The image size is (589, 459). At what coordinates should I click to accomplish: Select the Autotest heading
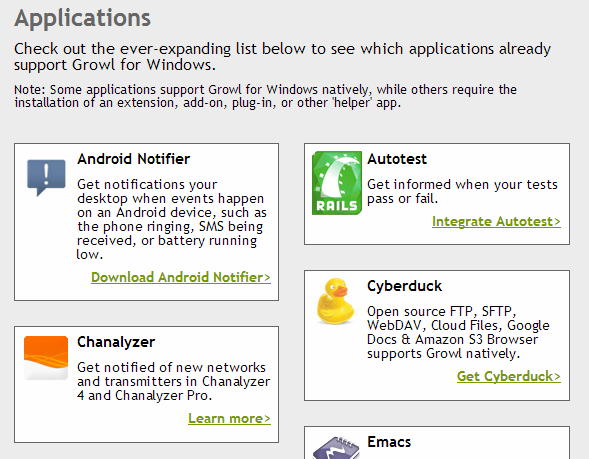pyautogui.click(x=397, y=159)
